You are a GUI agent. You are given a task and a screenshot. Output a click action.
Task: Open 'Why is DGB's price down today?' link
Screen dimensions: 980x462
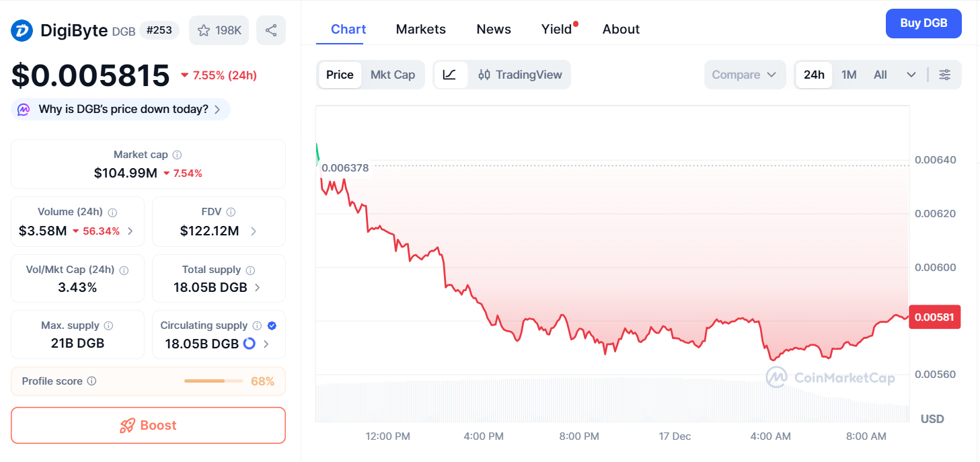[120, 108]
